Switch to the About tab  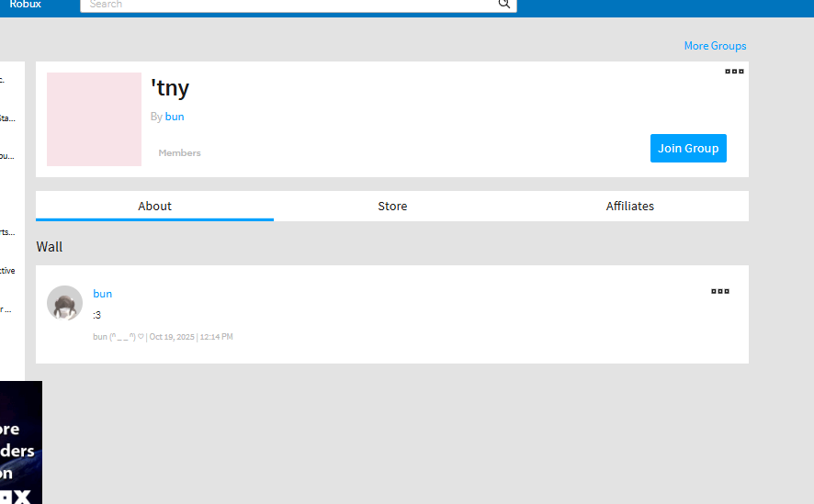click(154, 206)
